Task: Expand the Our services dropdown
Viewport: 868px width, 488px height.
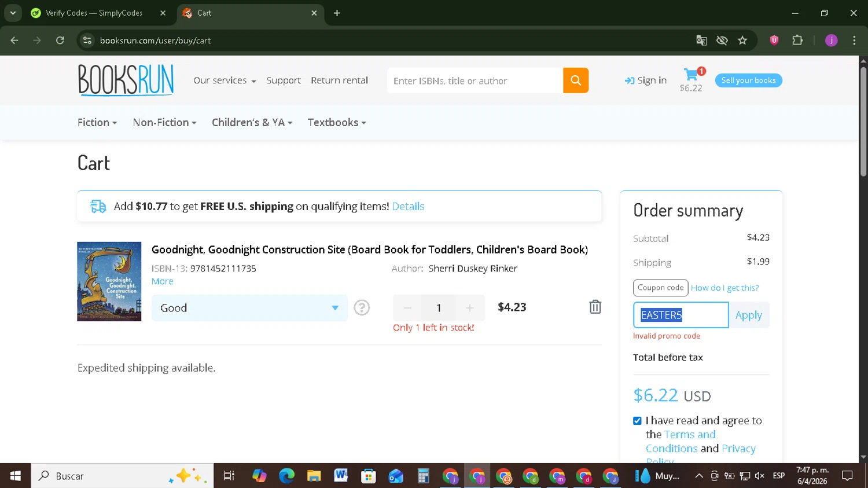Action: coord(225,80)
